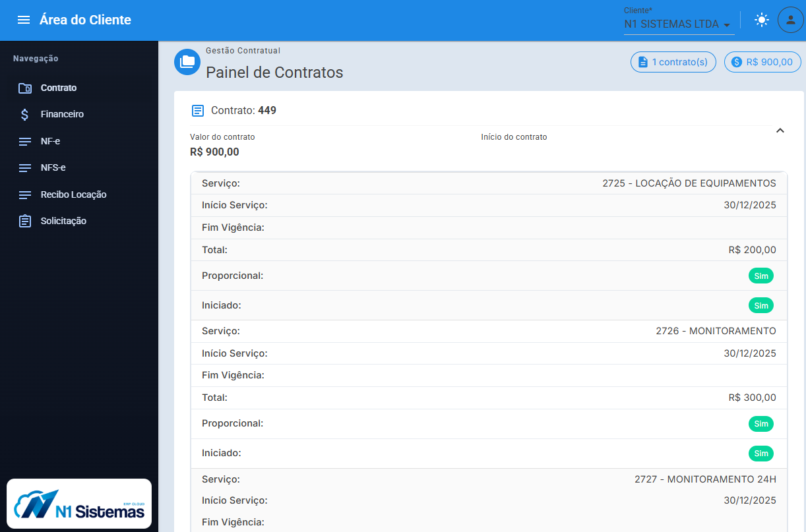Click the 'Área do Cliente' title
The height and width of the screenshot is (532, 806).
pyautogui.click(x=85, y=20)
